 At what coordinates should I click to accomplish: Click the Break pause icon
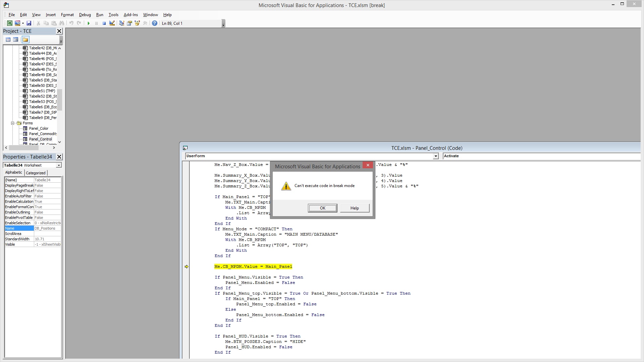coord(96,23)
